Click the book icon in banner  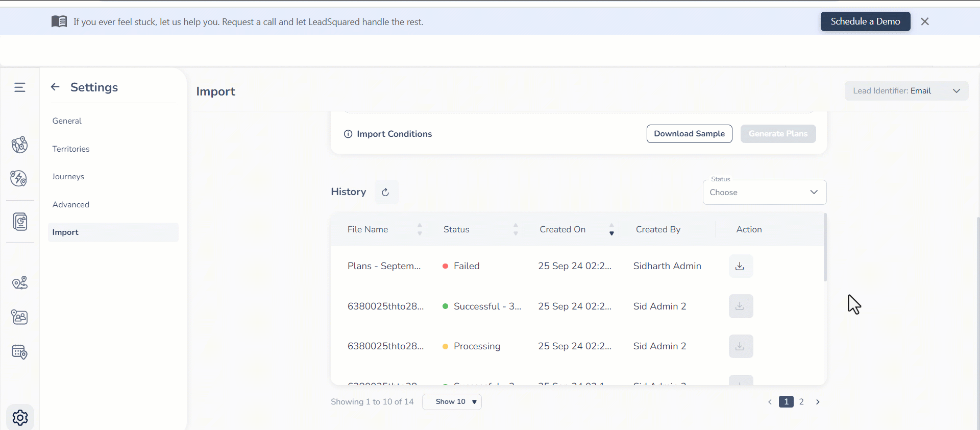point(59,21)
